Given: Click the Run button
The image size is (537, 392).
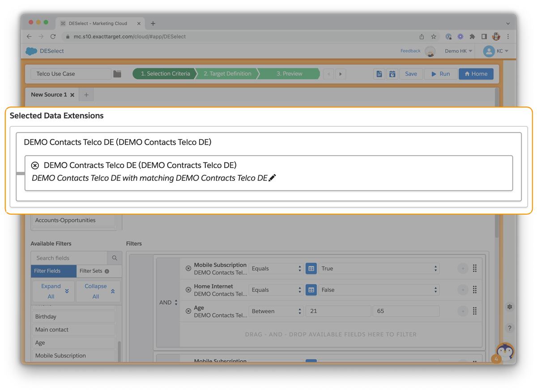Looking at the screenshot, I should (x=440, y=74).
